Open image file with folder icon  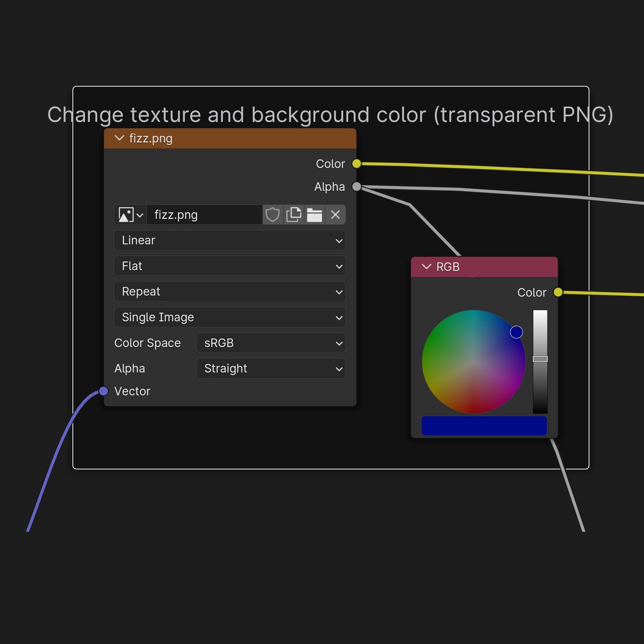click(x=315, y=215)
